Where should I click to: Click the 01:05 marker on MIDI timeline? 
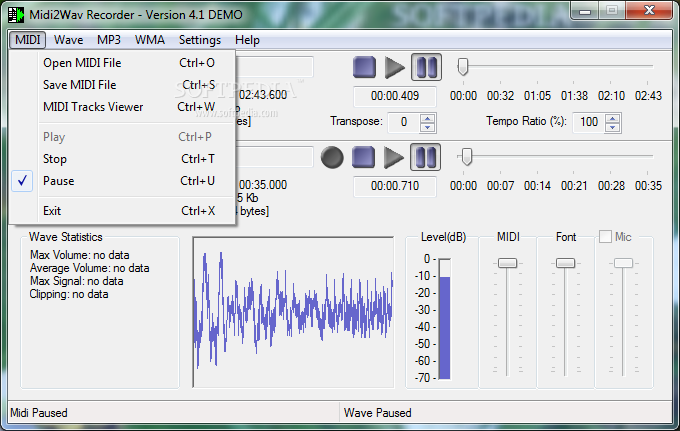537,96
